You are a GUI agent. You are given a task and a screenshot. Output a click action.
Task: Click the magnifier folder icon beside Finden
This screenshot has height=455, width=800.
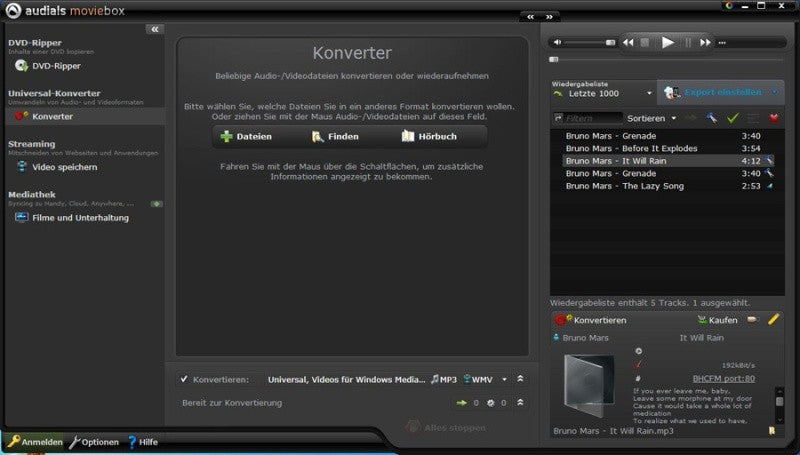coord(318,136)
